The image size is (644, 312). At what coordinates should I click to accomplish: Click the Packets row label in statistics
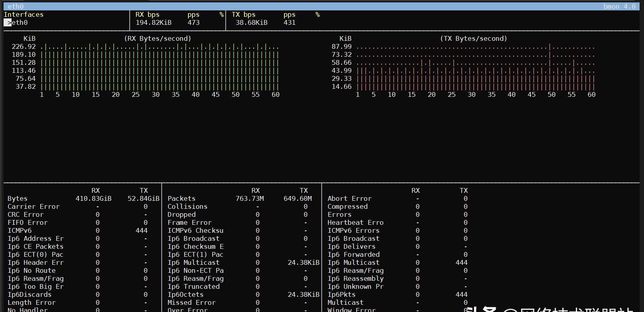point(182,199)
